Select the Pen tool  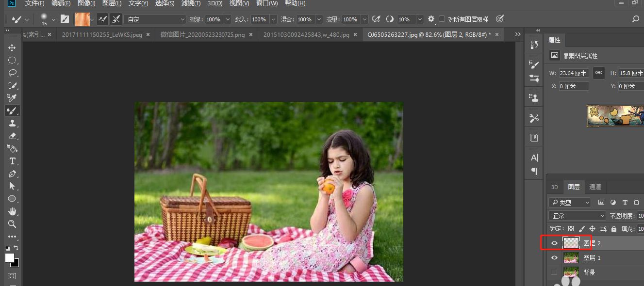pyautogui.click(x=12, y=174)
